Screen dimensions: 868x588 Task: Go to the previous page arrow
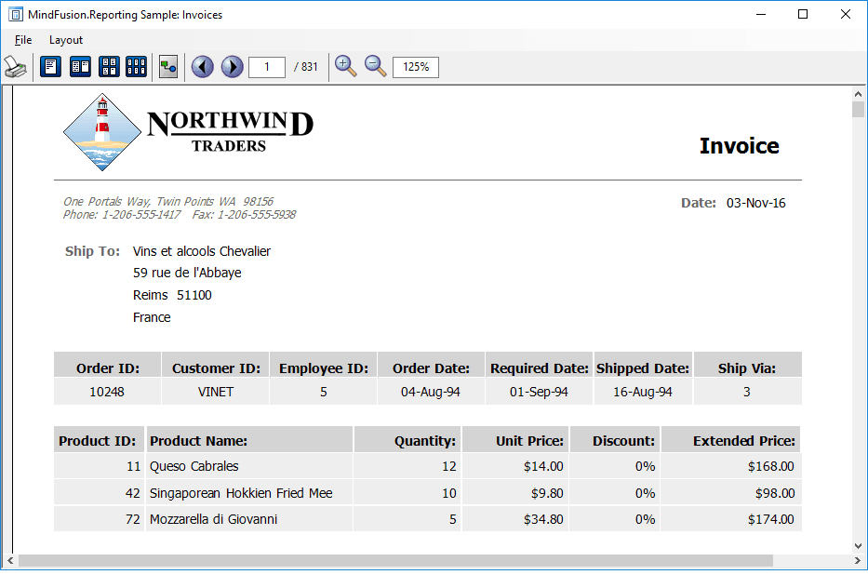click(203, 67)
